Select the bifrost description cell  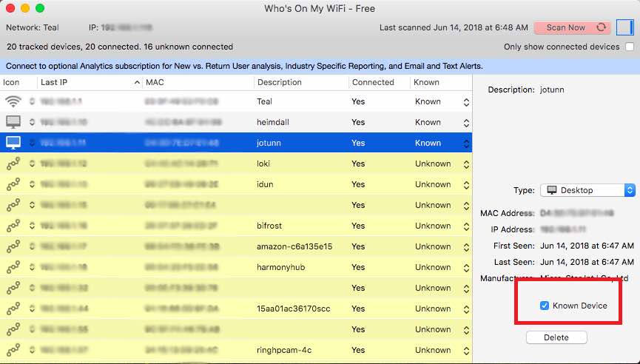coord(269,226)
